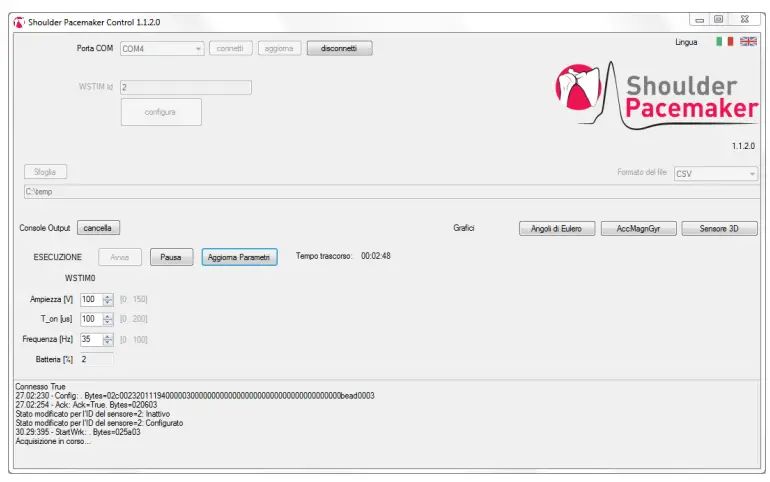Decrease Frequenza with down arrow
770x482 pixels.
108,343
